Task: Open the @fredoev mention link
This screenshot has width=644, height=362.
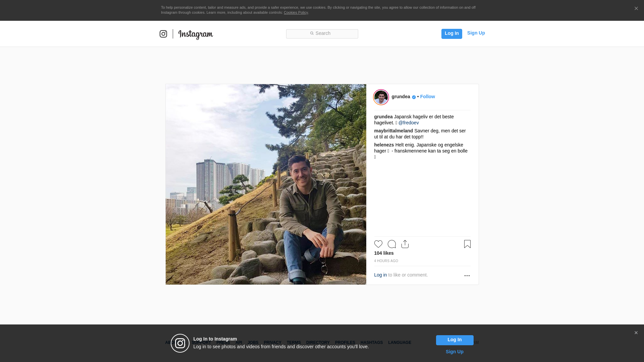Action: point(409,123)
